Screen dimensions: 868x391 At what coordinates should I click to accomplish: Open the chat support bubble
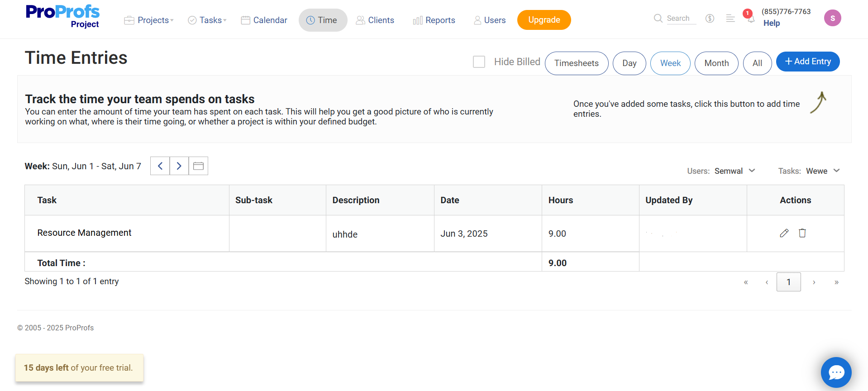point(836,372)
